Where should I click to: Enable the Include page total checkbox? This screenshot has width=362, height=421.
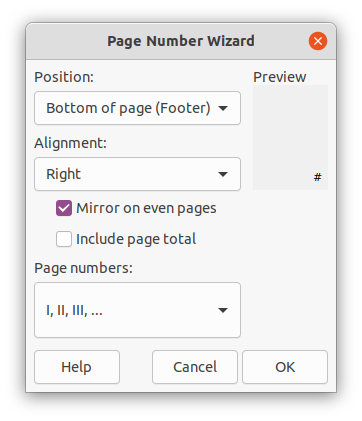(64, 239)
